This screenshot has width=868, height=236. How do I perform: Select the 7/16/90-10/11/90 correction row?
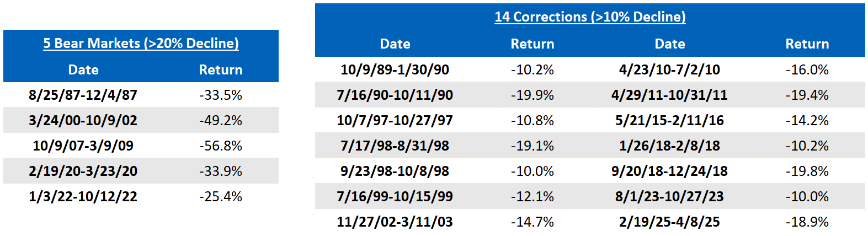click(590, 95)
